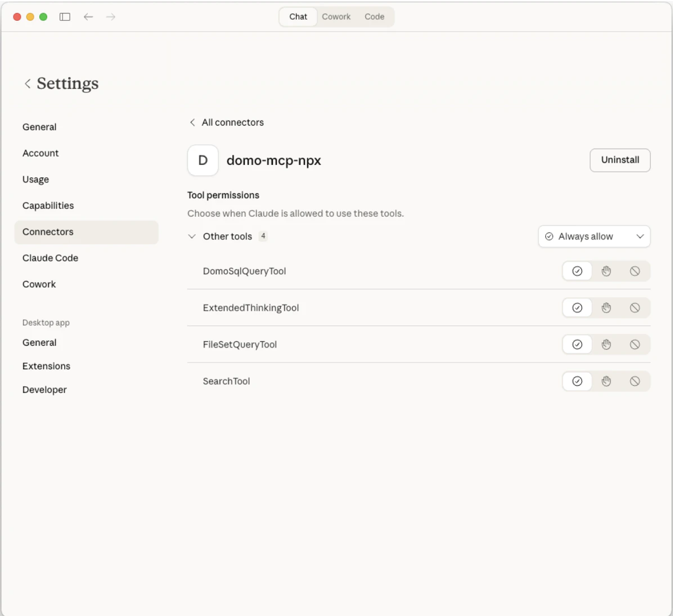Select Connectors in settings sidebar
The height and width of the screenshot is (616, 673).
tap(86, 232)
